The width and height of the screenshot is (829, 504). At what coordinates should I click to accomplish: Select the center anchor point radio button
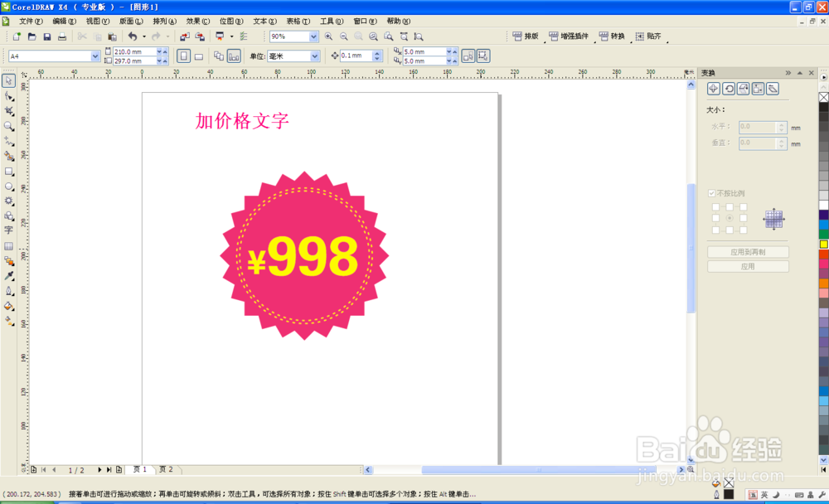click(x=729, y=218)
